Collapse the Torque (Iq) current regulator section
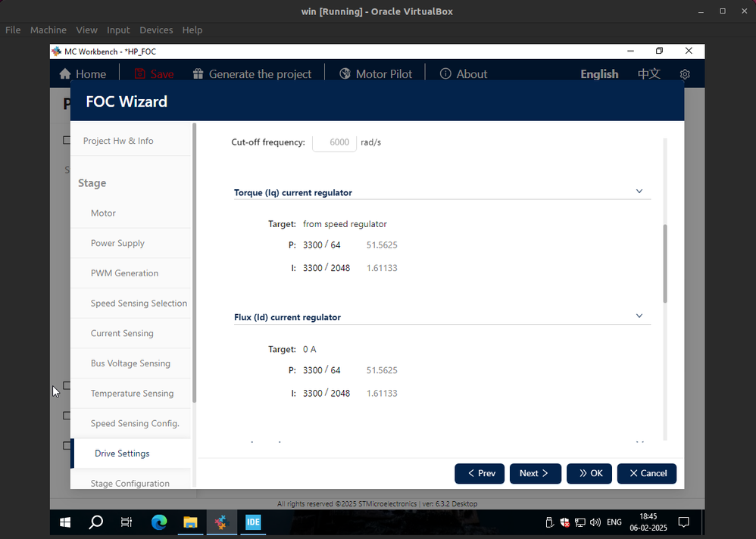This screenshot has height=539, width=756. pyautogui.click(x=639, y=192)
